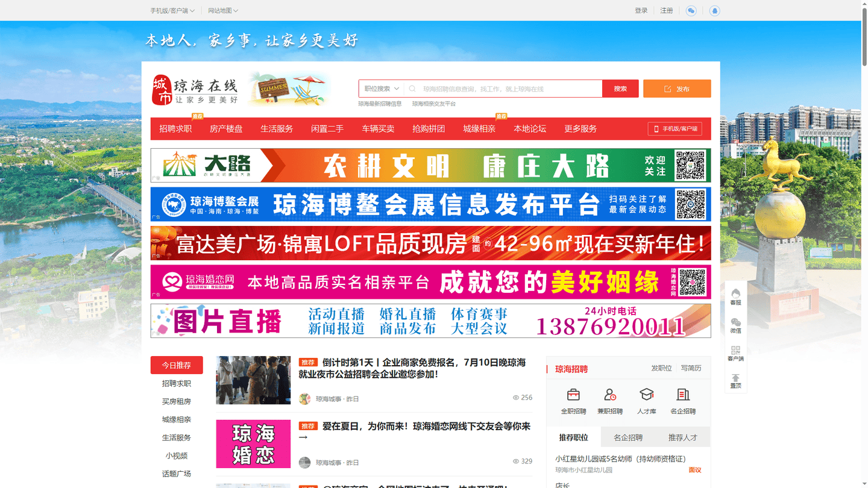Click the 琼海招聘 panel heading
Viewport: 868px width, 488px height.
(571, 369)
